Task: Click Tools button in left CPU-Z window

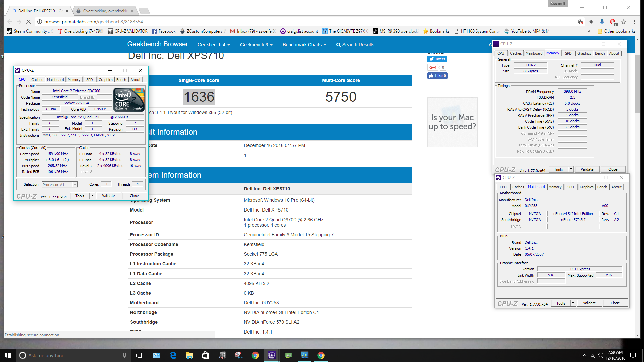Action: pos(80,196)
